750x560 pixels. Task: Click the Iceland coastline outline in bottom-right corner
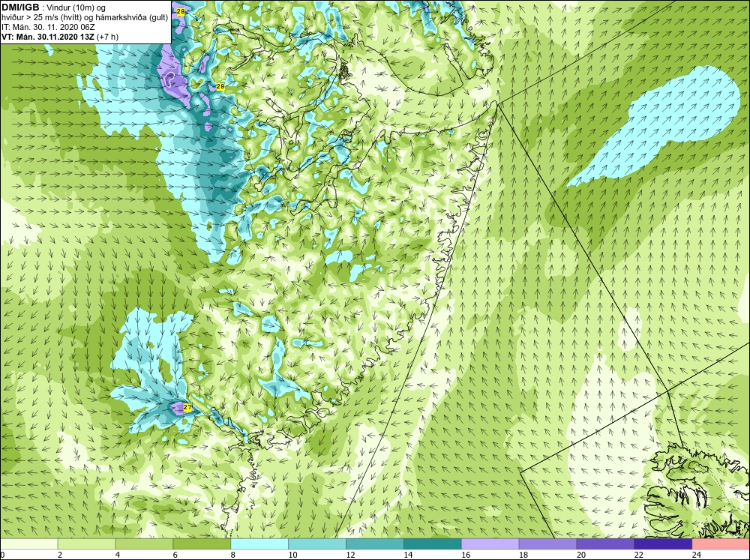697,492
